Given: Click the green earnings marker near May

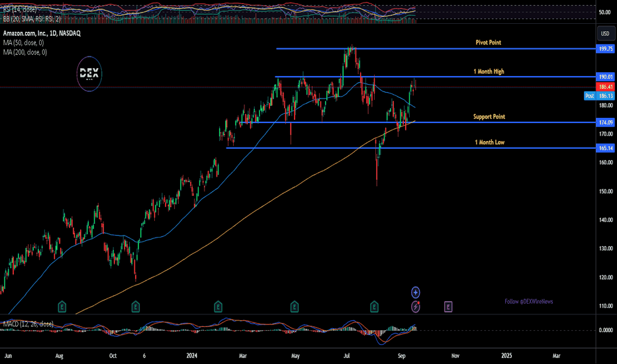Looking at the screenshot, I should click(295, 306).
